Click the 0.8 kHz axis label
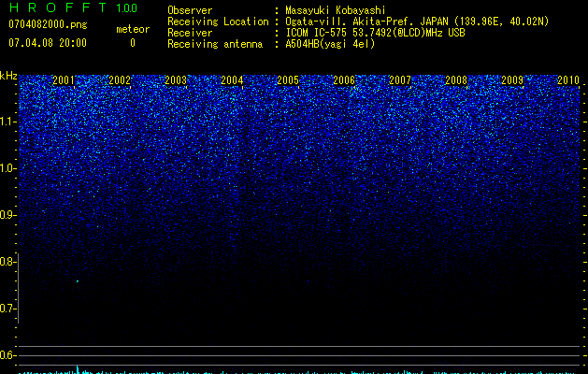The width and height of the screenshot is (588, 374). click(7, 262)
